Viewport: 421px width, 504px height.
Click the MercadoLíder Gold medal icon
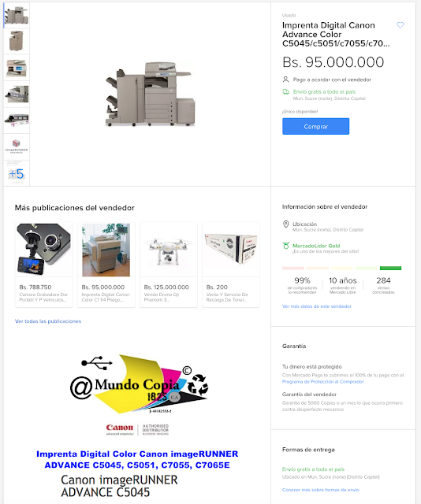286,246
